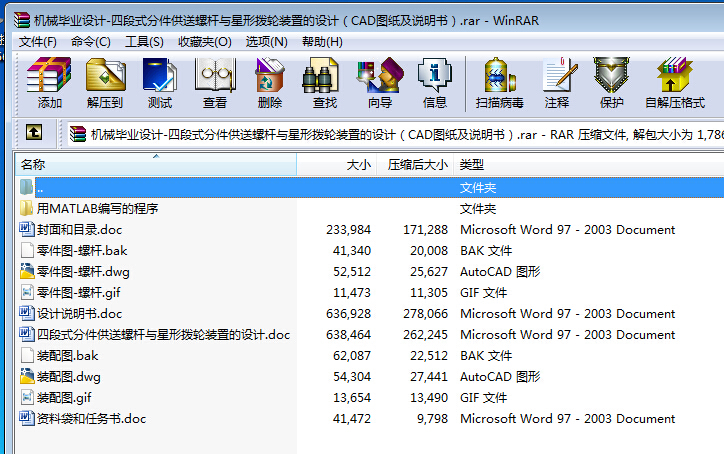Screen dimensions: 724x454
Task: Select file name 装配图.bak
Action: (67, 356)
